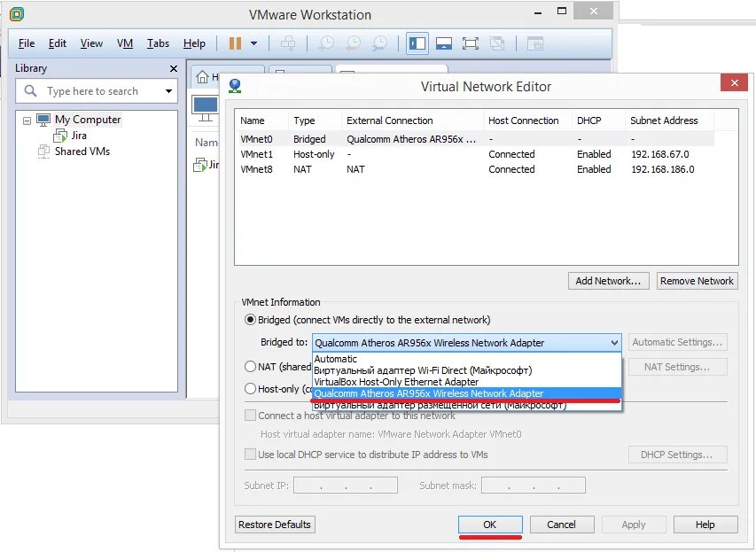Select Shared VMs in the Library tree
Viewport: 756px width, 552px height.
(x=82, y=152)
